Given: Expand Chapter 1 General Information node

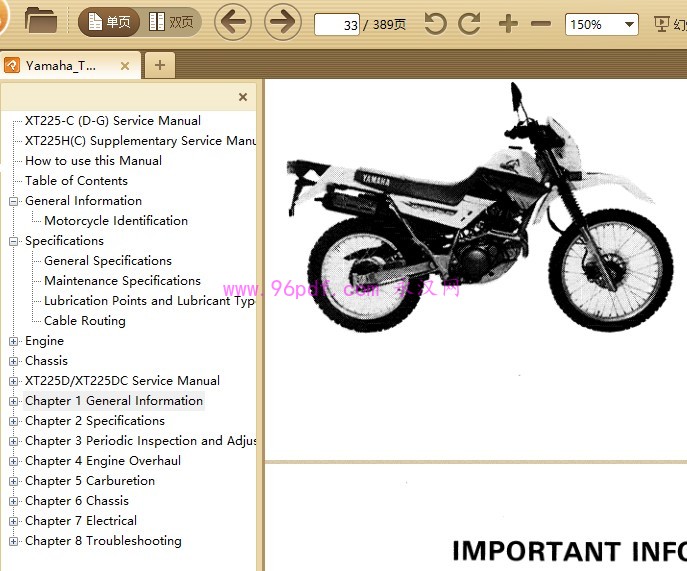Looking at the screenshot, I should coord(14,401).
